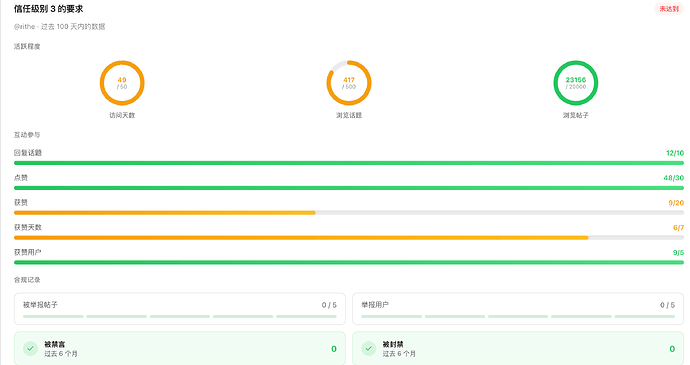Click the 互动参与 section label
690x365 pixels.
coord(27,135)
